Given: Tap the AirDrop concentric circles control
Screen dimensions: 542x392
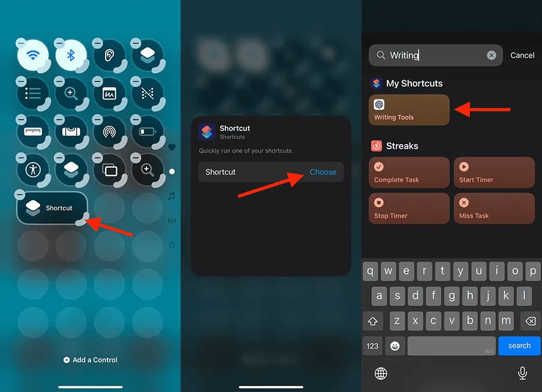Looking at the screenshot, I should click(x=109, y=132).
